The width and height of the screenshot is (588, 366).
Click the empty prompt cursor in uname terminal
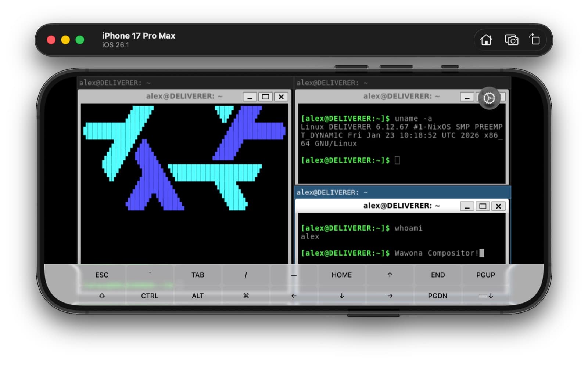[x=397, y=160]
